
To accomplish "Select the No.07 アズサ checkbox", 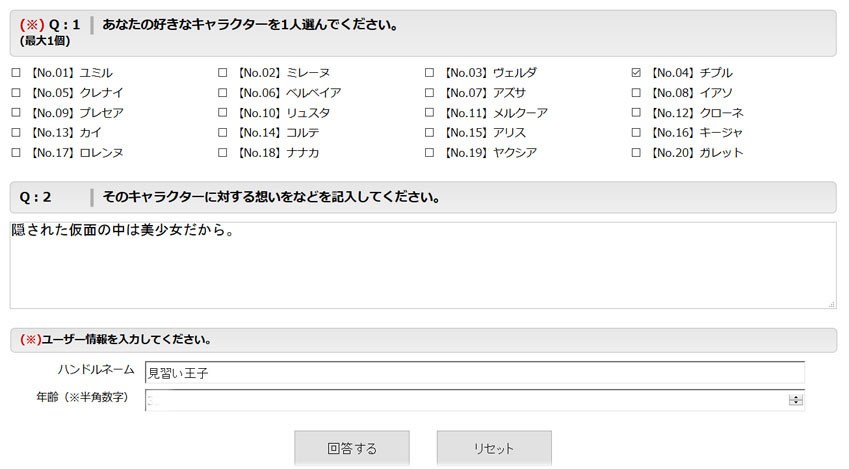I will [429, 93].
